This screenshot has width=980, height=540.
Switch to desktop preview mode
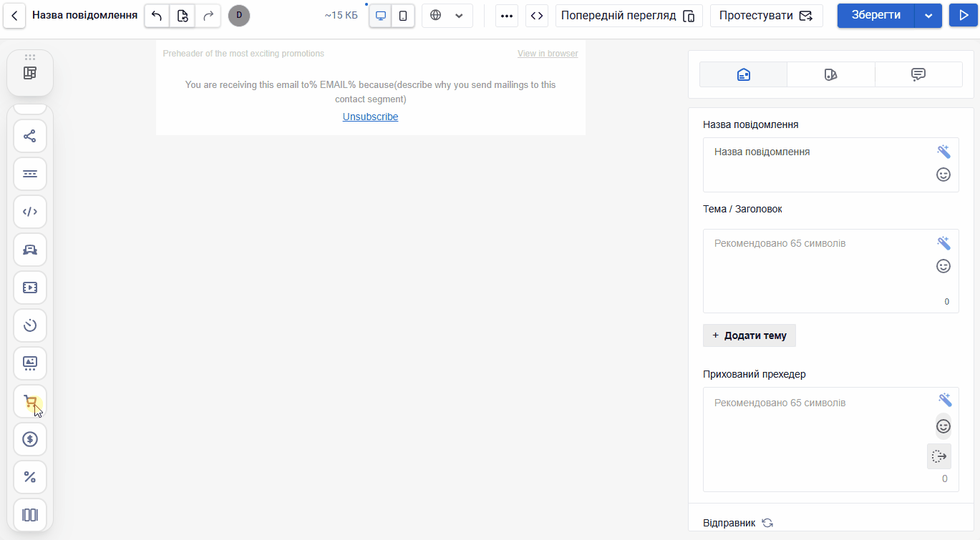[x=381, y=16]
